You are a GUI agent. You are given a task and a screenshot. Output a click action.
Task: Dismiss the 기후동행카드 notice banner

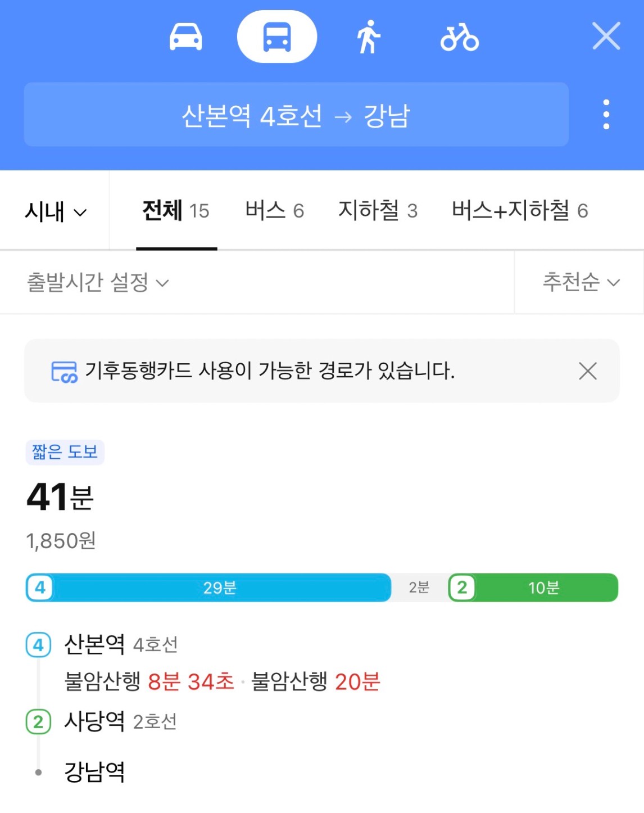[587, 371]
